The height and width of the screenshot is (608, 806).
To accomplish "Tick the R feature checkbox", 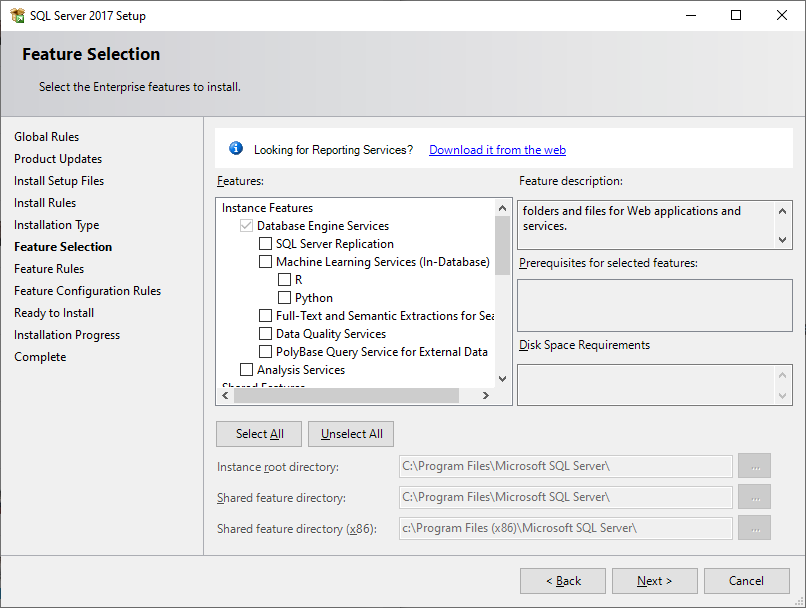I will [x=284, y=280].
